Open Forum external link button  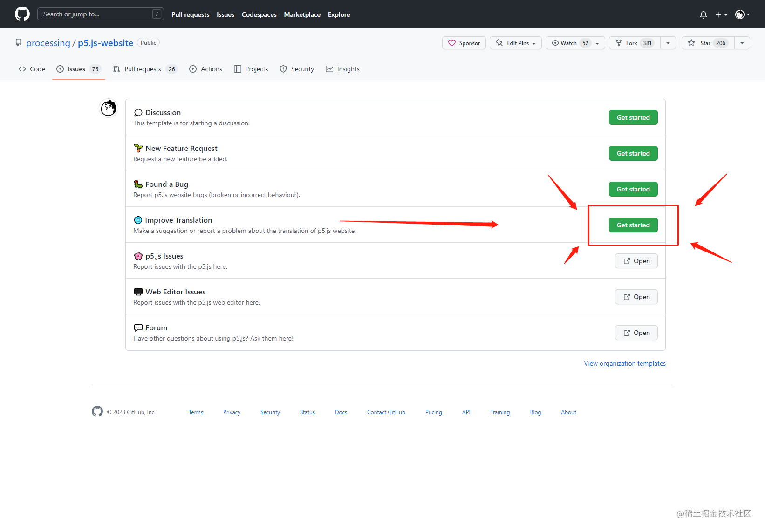636,333
